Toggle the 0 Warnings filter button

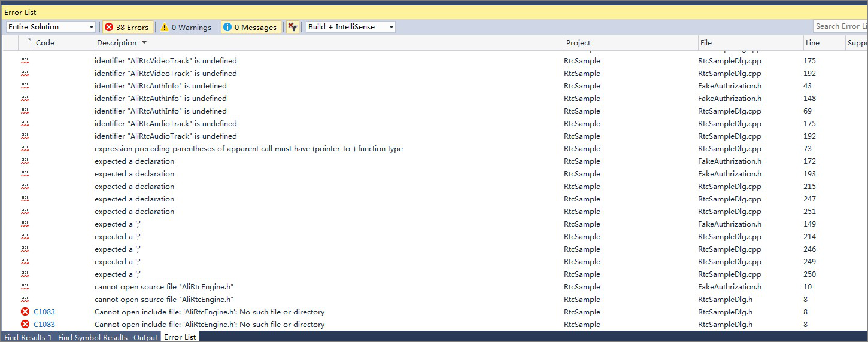coord(184,27)
